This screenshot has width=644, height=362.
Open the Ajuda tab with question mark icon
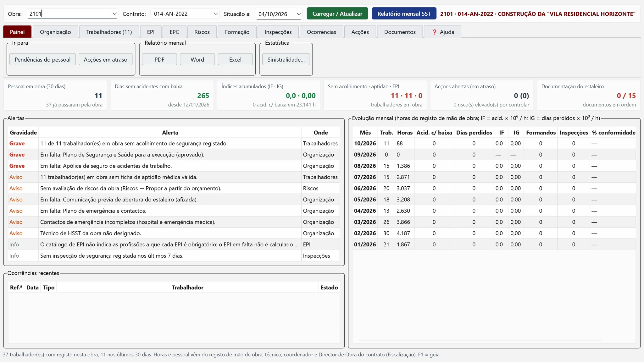[442, 32]
